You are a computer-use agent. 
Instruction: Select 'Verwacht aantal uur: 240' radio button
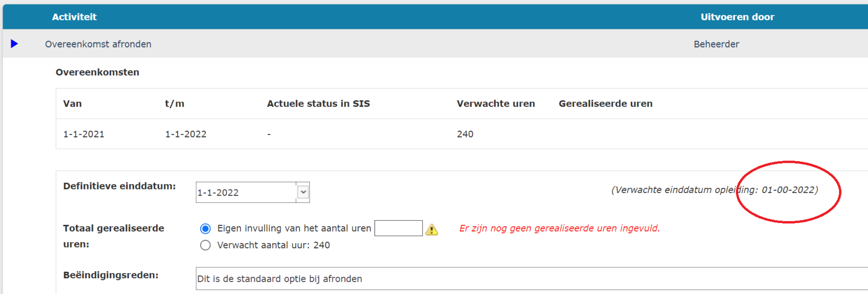tap(205, 245)
